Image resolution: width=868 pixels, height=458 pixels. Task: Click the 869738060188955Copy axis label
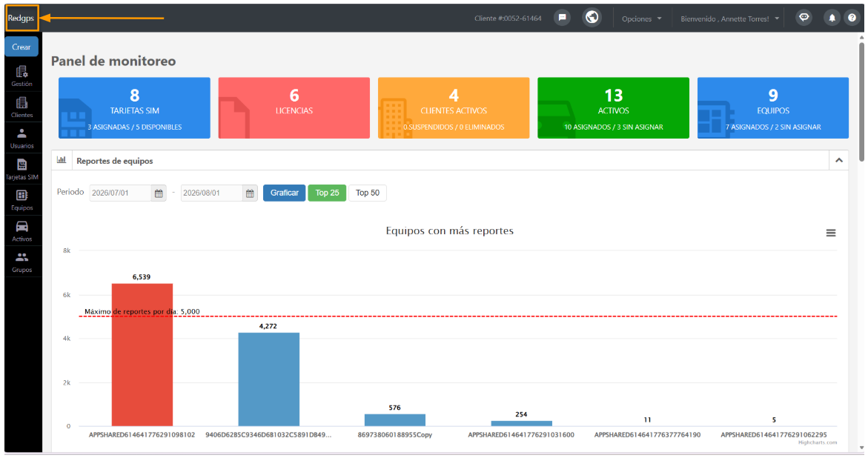394,435
